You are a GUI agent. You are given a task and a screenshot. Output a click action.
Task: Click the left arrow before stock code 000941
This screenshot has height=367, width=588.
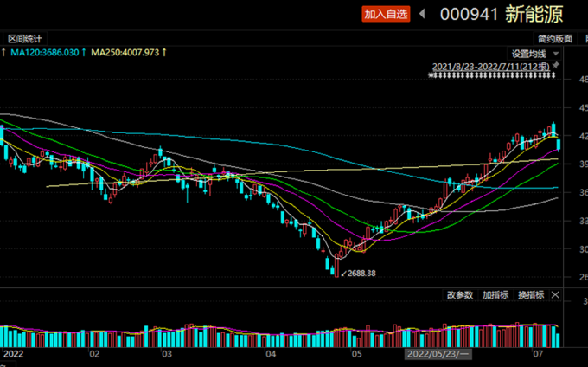pyautogui.click(x=422, y=14)
